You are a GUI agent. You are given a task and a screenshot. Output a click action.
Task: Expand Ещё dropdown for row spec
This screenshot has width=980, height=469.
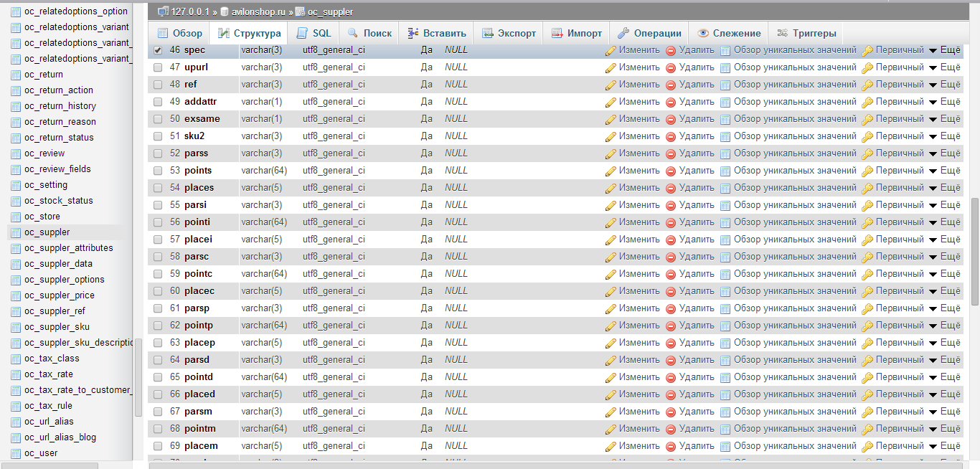[944, 50]
